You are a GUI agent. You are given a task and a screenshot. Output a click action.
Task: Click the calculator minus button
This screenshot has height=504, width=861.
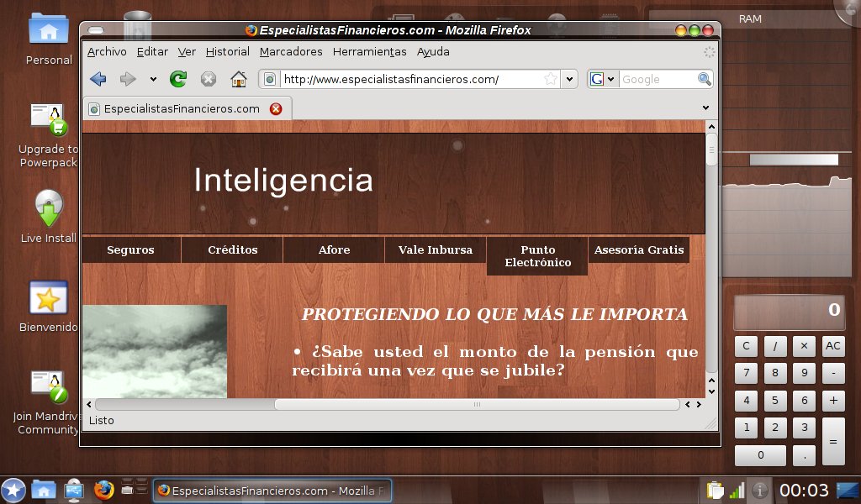[833, 373]
